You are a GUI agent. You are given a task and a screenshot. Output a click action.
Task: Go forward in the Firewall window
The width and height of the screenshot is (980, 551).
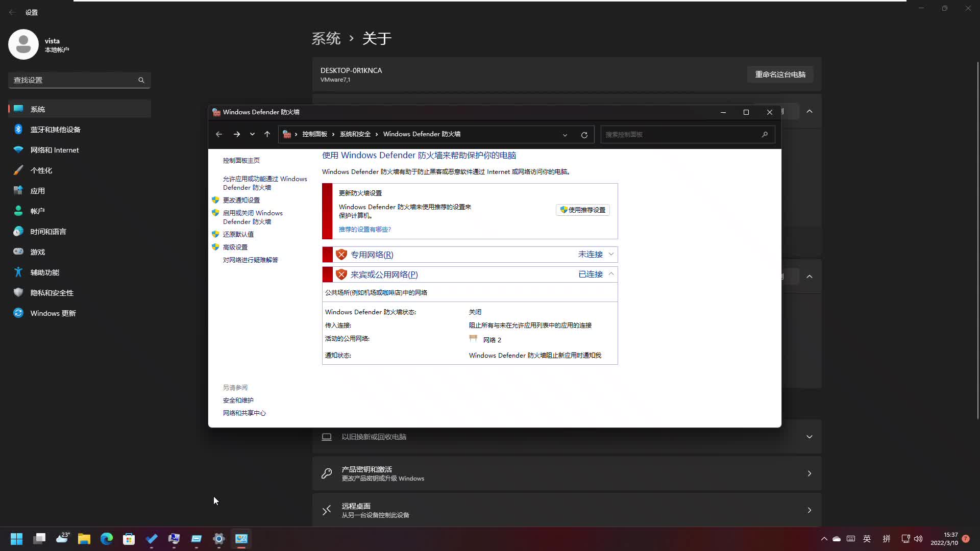point(237,134)
